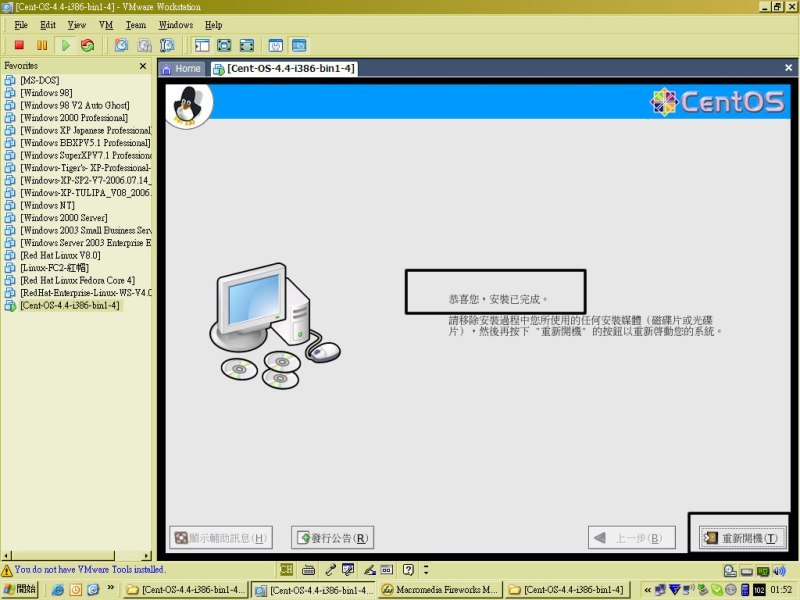Screen dimensions: 800x600
Task: Open the Edit menu
Action: (48, 24)
